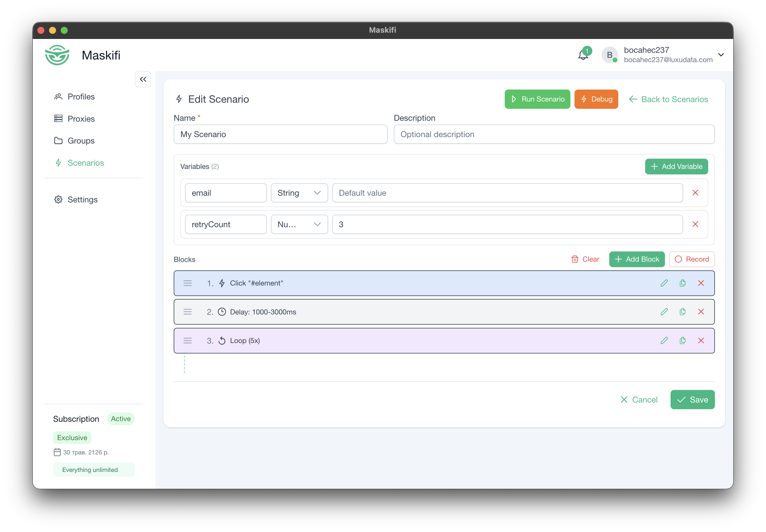This screenshot has height=532, width=766.
Task: Click the clock icon in Delay block
Action: click(222, 312)
